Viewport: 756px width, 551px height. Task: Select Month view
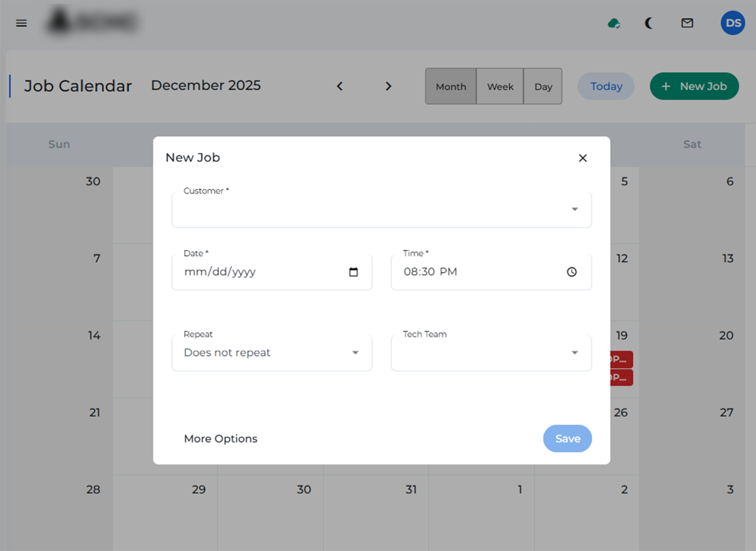450,86
